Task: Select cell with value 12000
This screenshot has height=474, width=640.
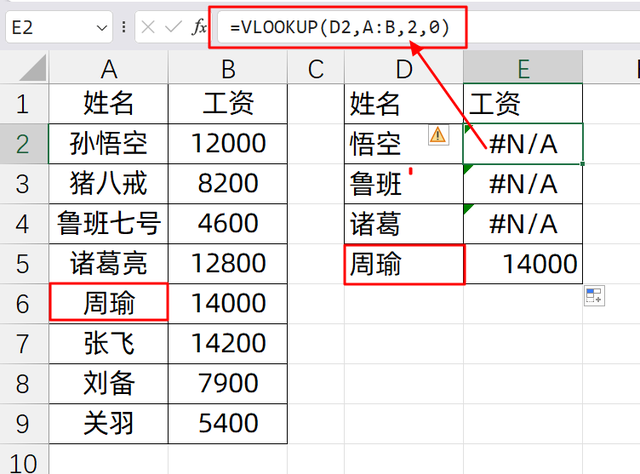Action: click(x=228, y=144)
